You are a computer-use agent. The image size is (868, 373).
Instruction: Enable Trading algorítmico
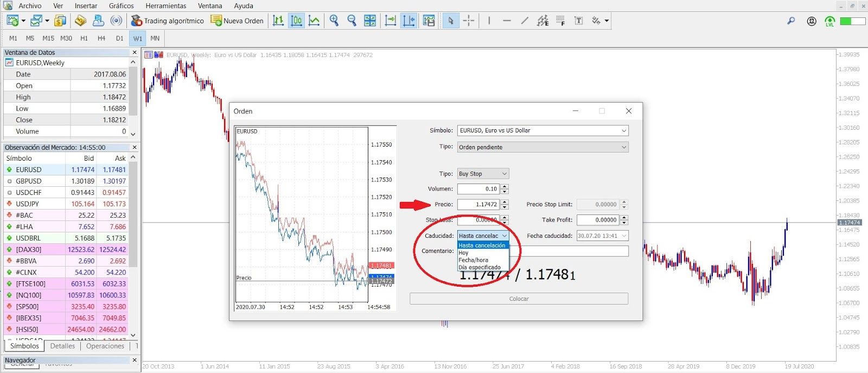tap(168, 21)
